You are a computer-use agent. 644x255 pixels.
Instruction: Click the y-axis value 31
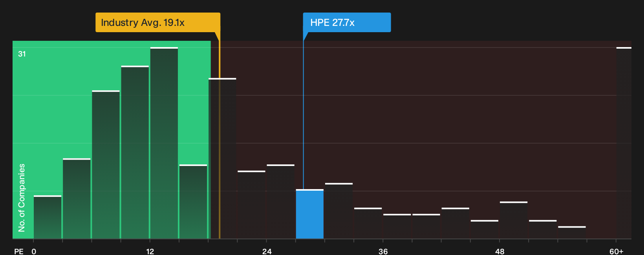22,54
